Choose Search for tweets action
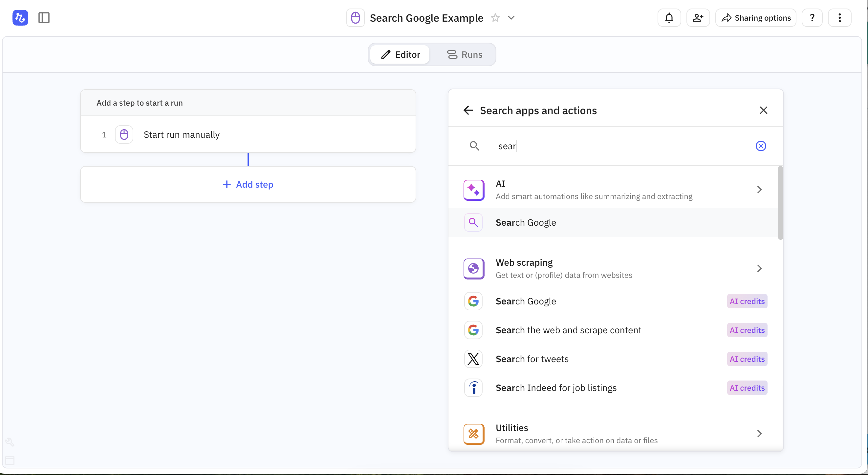868x475 pixels. pos(532,359)
